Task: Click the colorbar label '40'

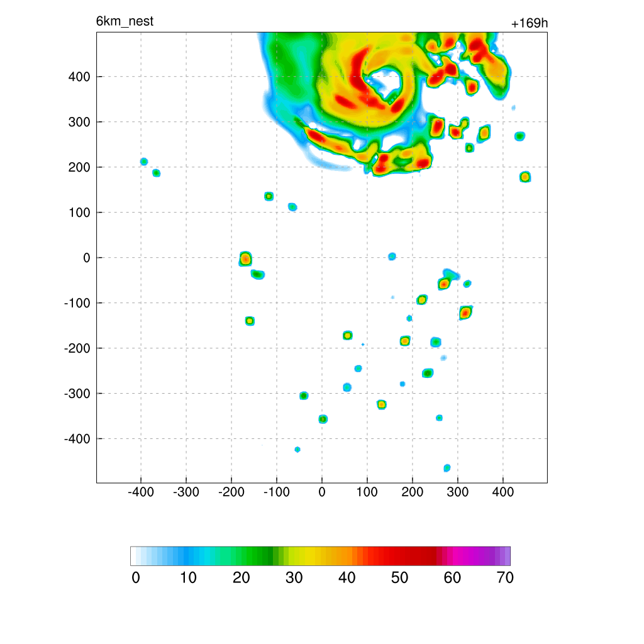Action: point(347,577)
